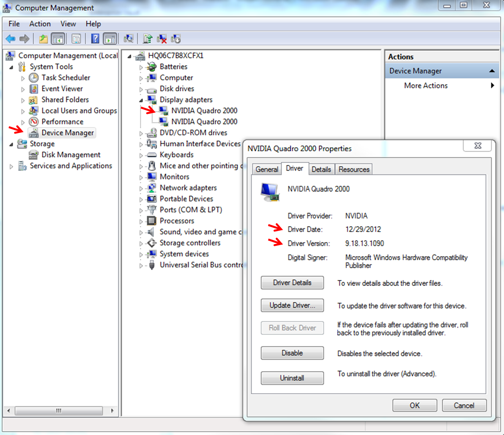Click the Uninstall button
Image resolution: width=504 pixels, height=435 pixels.
pos(292,378)
